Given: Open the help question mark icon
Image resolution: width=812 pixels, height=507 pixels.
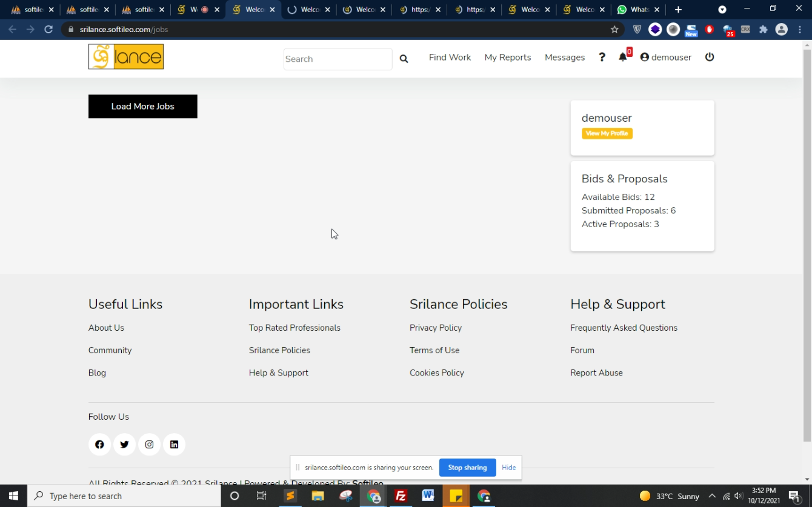Looking at the screenshot, I should click(602, 57).
